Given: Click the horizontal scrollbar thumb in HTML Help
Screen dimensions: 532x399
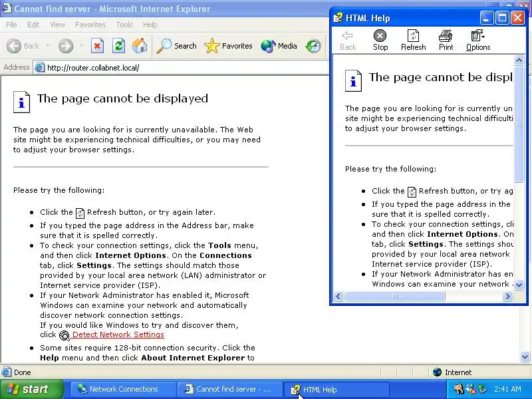Looking at the screenshot, I should (394, 296).
